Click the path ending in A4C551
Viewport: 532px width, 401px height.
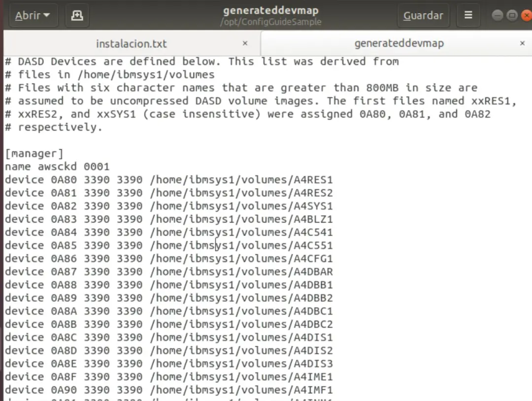[241, 245]
